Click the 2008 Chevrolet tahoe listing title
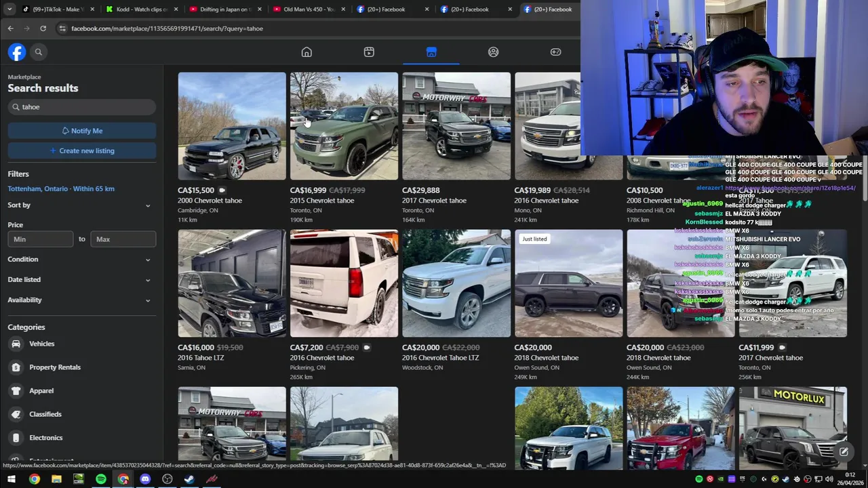868x488 pixels. pyautogui.click(x=658, y=201)
